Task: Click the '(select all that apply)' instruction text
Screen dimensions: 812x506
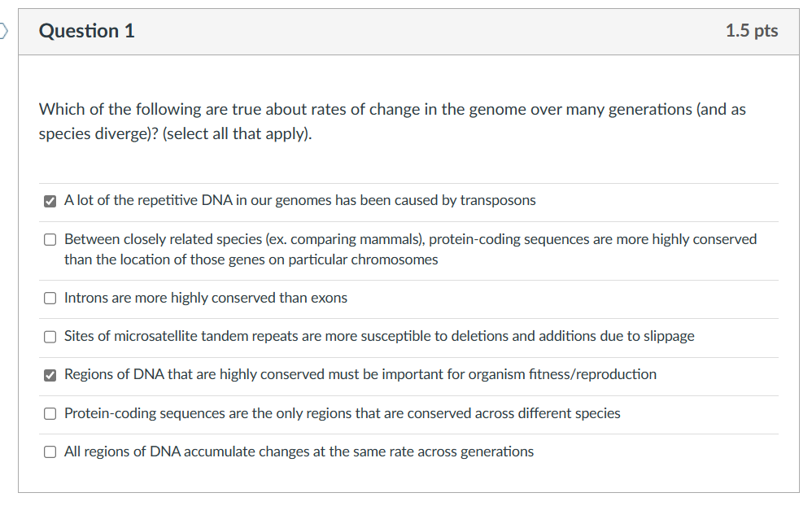Action: 237,133
